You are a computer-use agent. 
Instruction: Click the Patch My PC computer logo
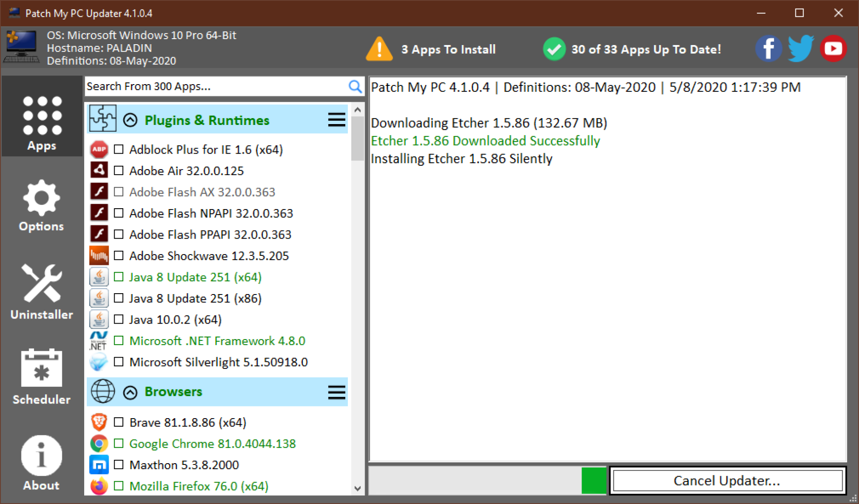tap(21, 47)
